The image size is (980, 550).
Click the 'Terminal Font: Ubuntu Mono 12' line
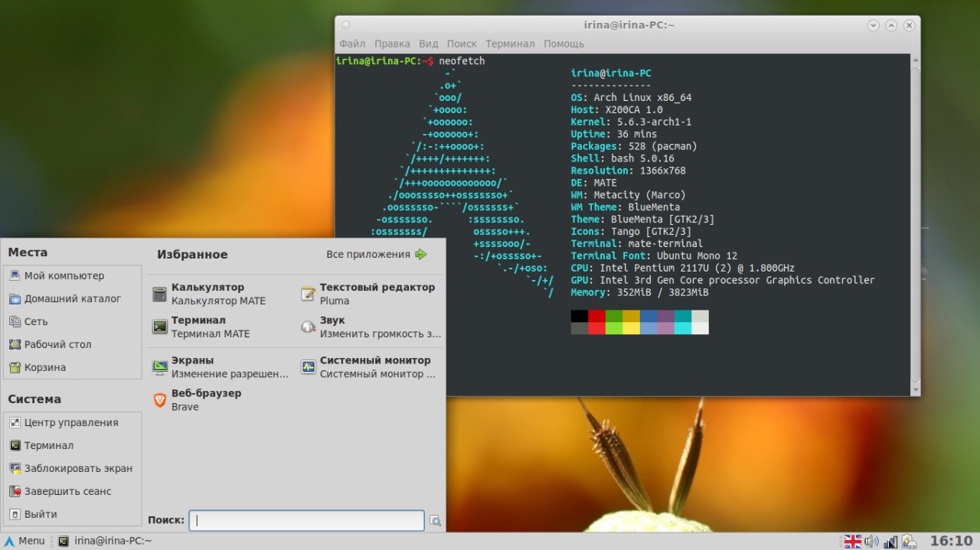[654, 255]
